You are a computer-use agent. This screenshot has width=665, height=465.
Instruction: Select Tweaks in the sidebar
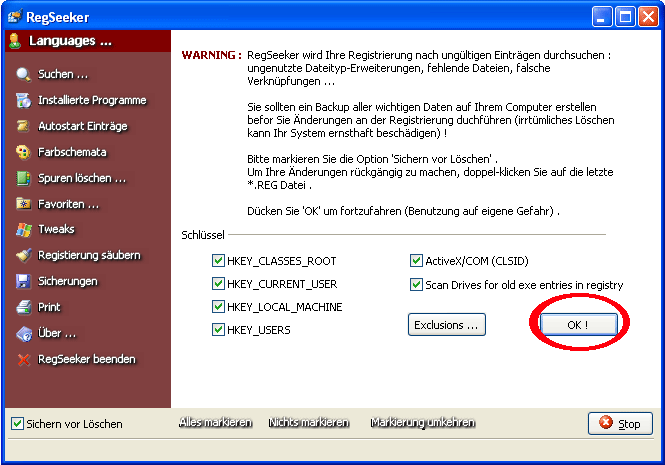tap(56, 229)
